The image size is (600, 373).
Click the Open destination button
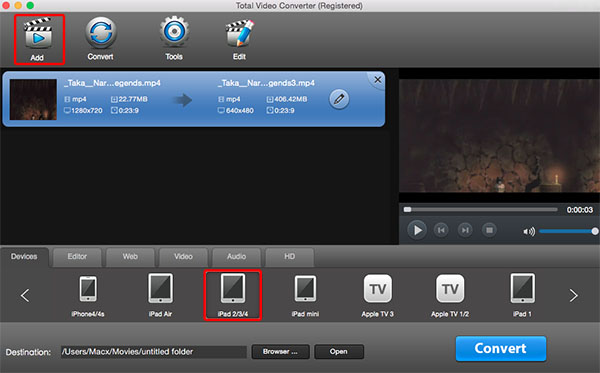coord(339,352)
